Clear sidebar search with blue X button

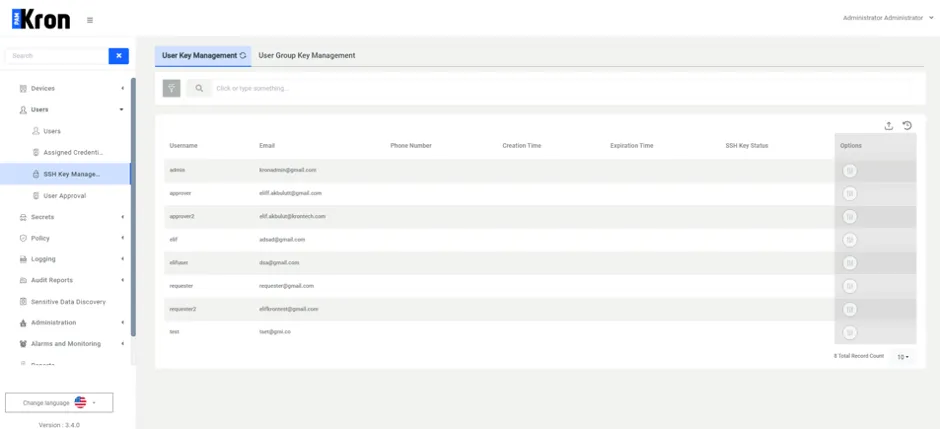[119, 56]
